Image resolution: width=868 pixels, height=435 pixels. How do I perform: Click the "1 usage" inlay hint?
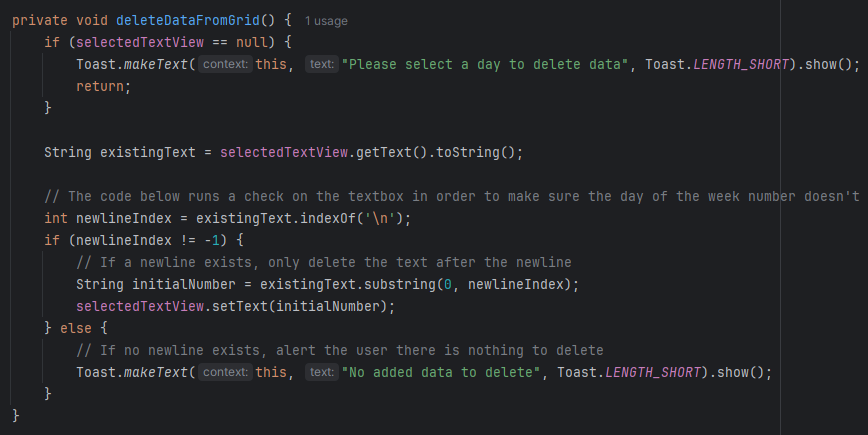[326, 21]
